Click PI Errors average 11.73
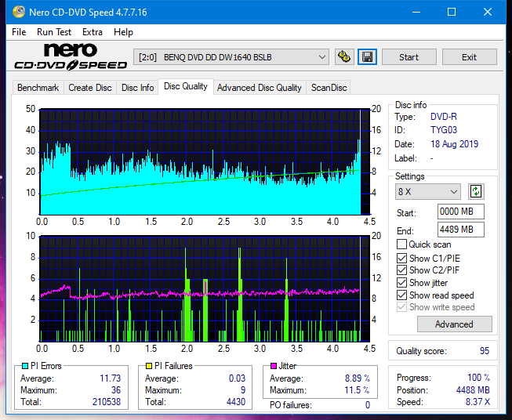Image resolution: width=512 pixels, height=420 pixels. (x=110, y=378)
